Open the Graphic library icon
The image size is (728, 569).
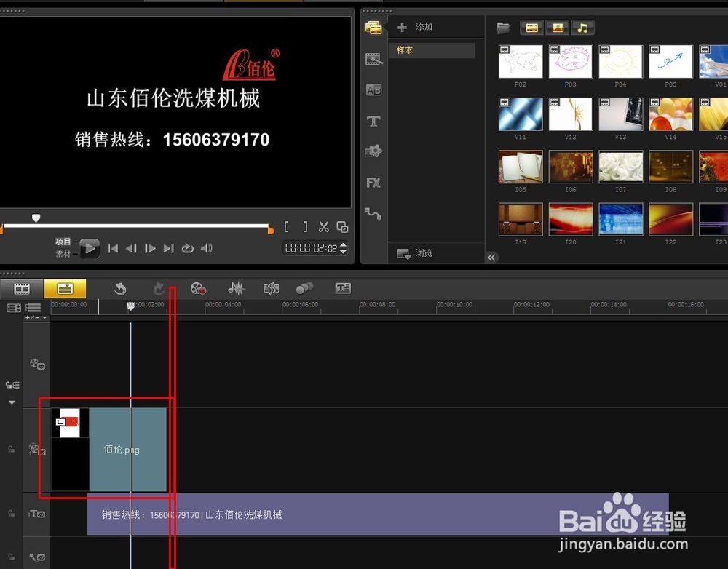point(373,151)
